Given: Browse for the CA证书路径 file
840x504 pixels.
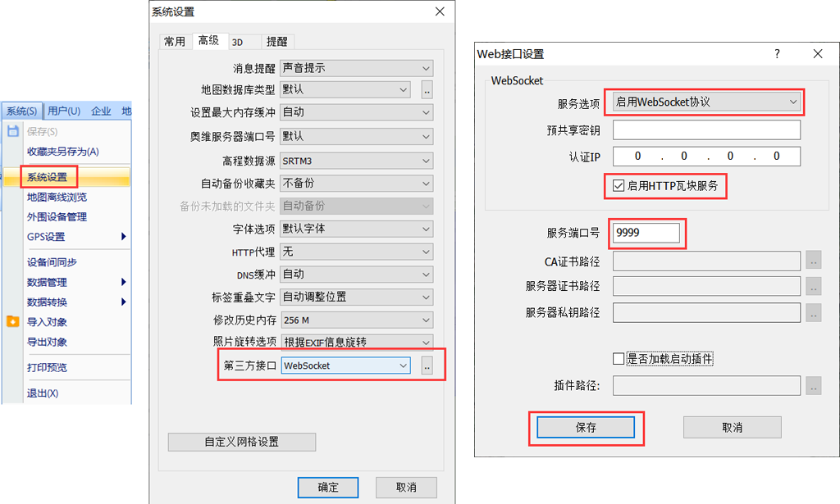Looking at the screenshot, I should 813,261.
